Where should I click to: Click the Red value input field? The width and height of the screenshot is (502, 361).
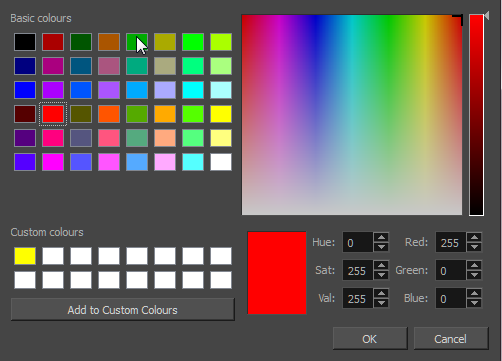pos(451,242)
